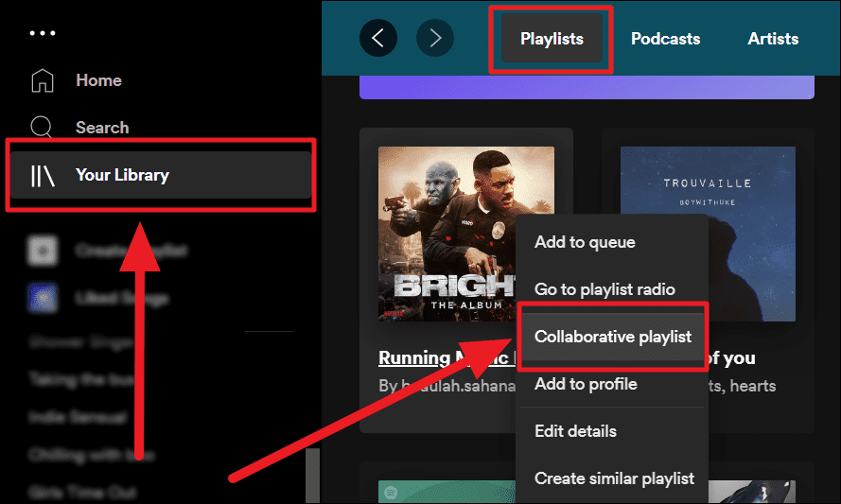
Task: Switch to the Playlists tab
Action: click(x=552, y=39)
